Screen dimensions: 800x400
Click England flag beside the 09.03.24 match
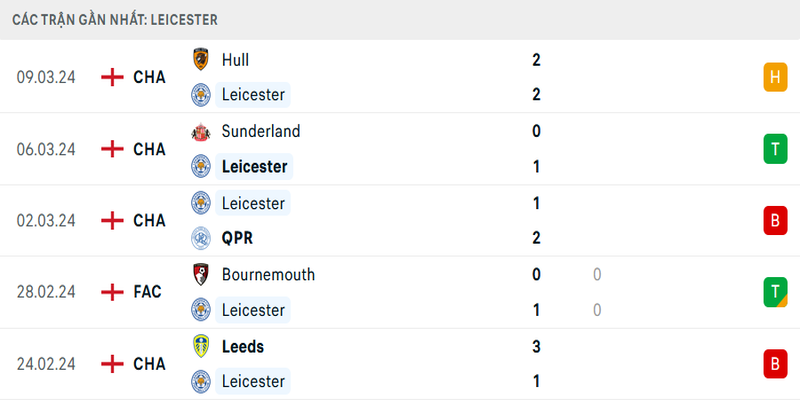click(x=113, y=77)
